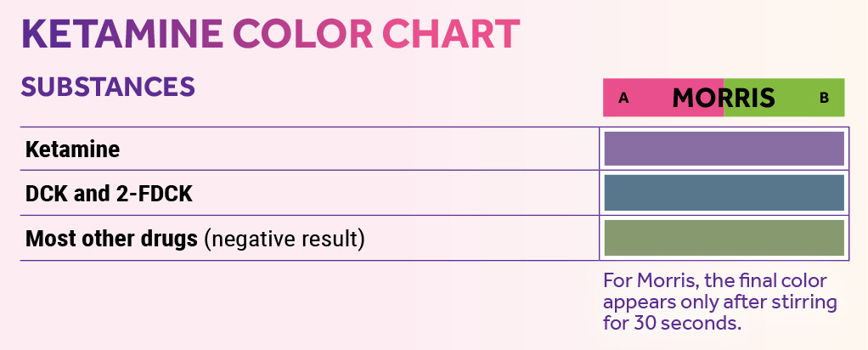This screenshot has width=868, height=350.
Task: Select the MORRIS reagent header text
Action: coord(724,98)
